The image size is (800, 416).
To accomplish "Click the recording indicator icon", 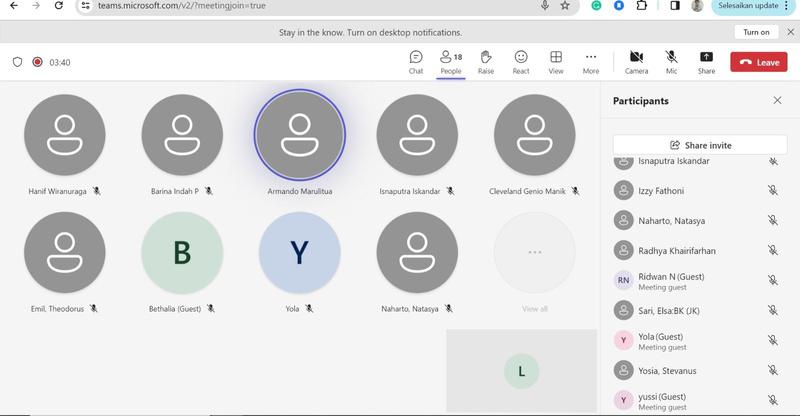I will tap(37, 62).
